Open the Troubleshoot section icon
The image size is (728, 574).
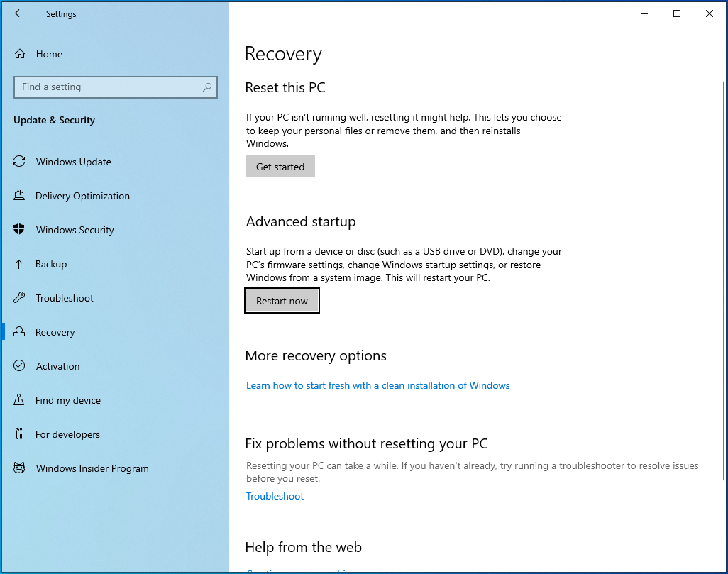click(20, 298)
